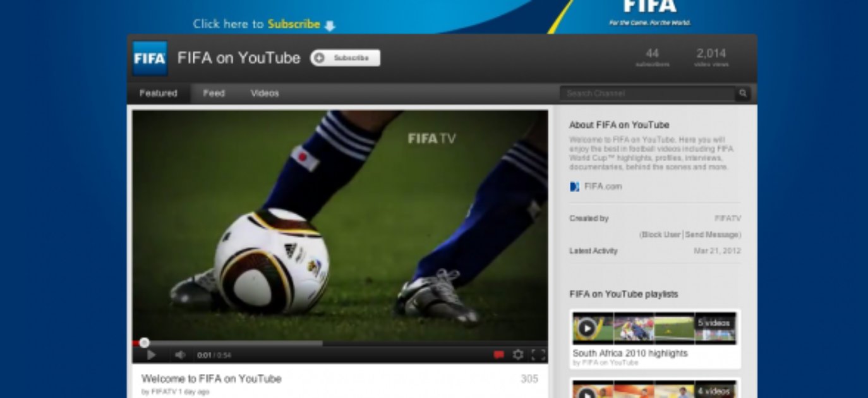Open the FIFA.com link
Viewport: 868px width, 398px height.
tap(603, 186)
